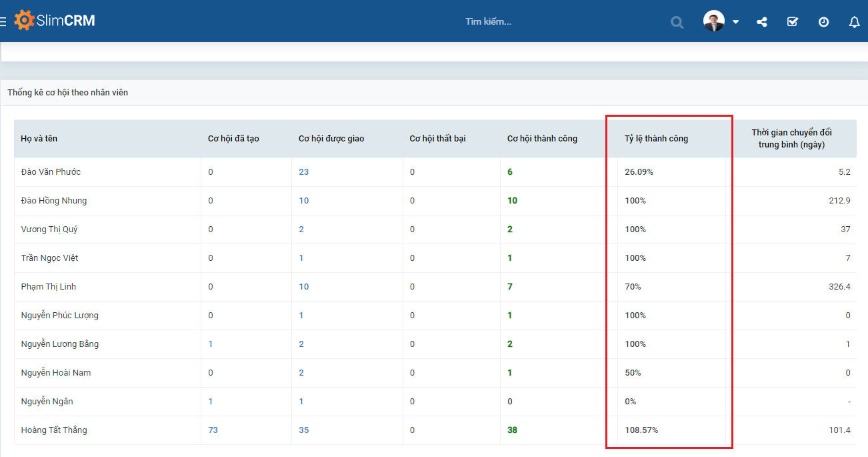The height and width of the screenshot is (457, 868).
Task: Open assigned count 10 for Đào Hồng Nhung
Action: tap(304, 201)
